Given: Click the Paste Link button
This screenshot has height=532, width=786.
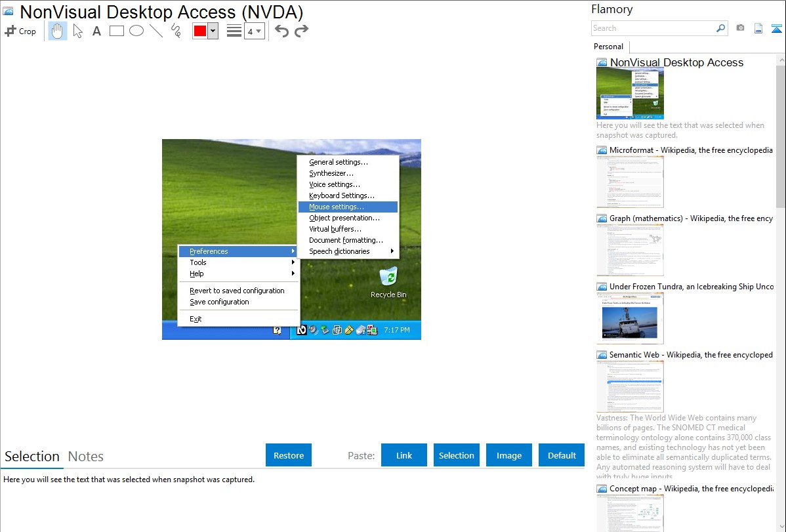Looking at the screenshot, I should coord(404,455).
